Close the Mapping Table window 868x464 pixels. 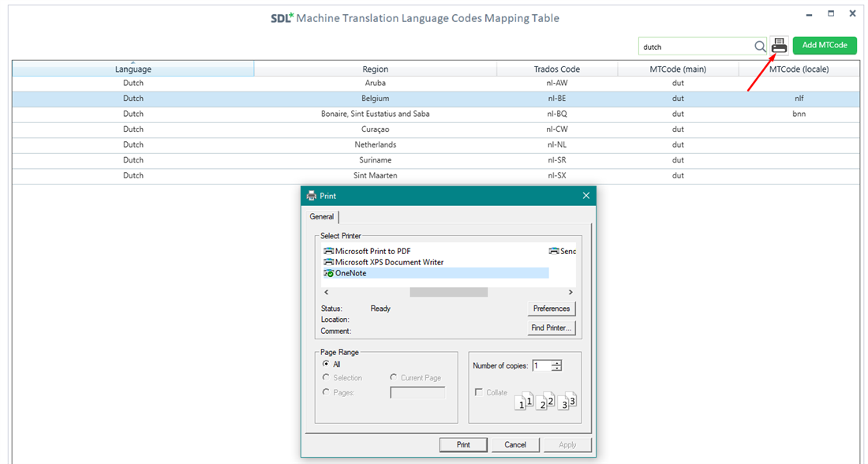(852, 14)
